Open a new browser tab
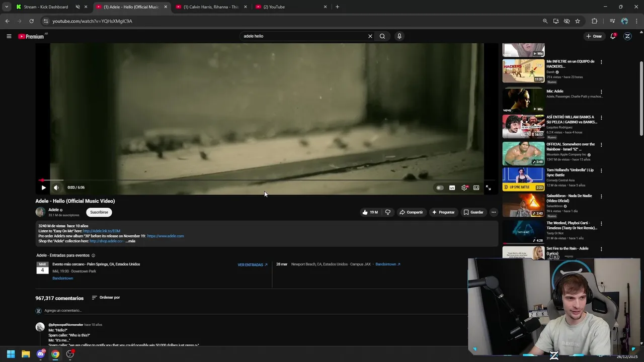 coord(337,7)
